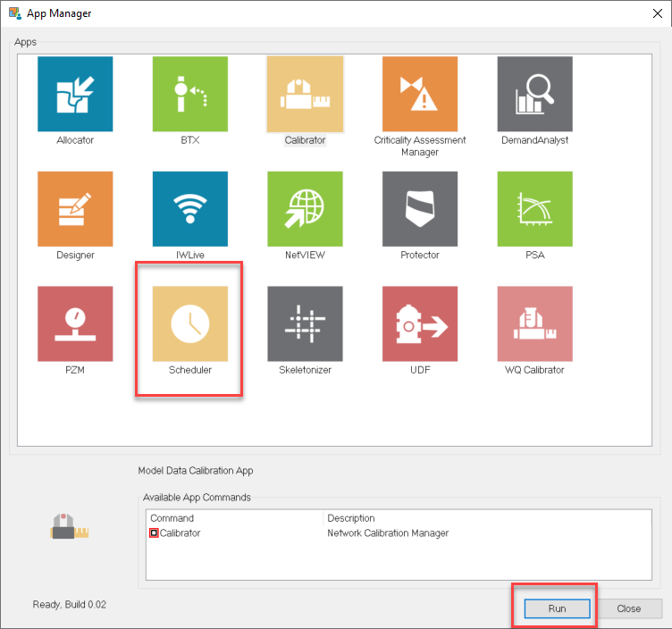Choose the Protector shield icon
This screenshot has height=629, width=672.
(x=420, y=209)
